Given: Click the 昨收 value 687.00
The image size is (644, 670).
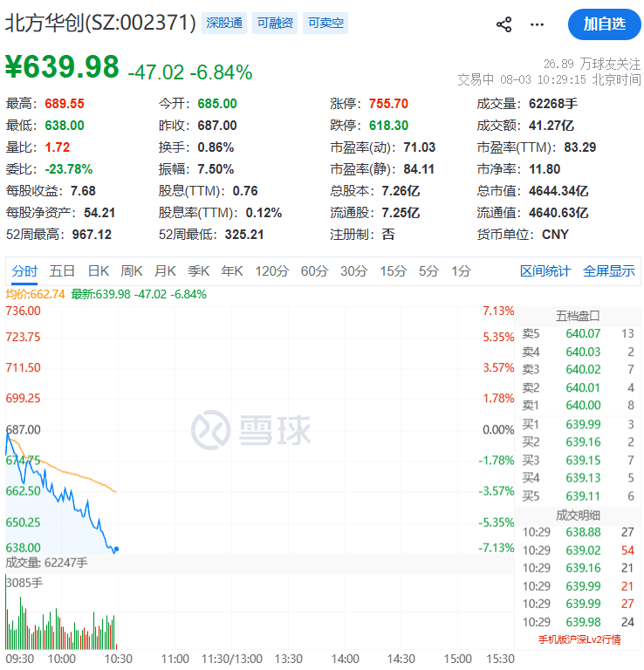Looking at the screenshot, I should (217, 126).
